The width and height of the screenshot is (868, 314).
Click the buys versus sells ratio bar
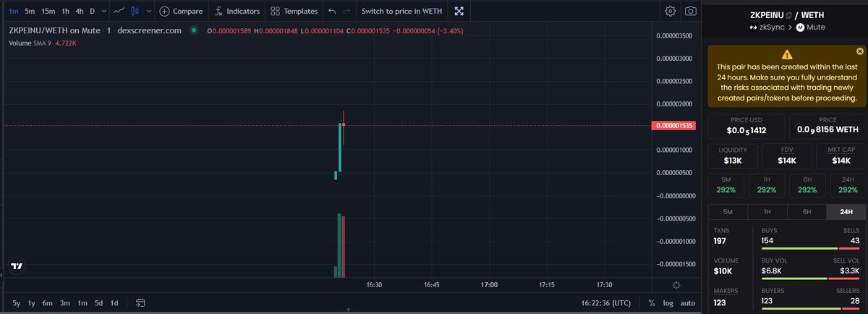pos(810,250)
